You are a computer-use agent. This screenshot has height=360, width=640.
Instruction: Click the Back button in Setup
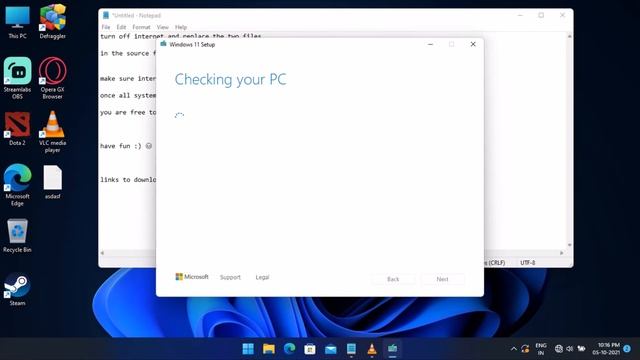[393, 279]
